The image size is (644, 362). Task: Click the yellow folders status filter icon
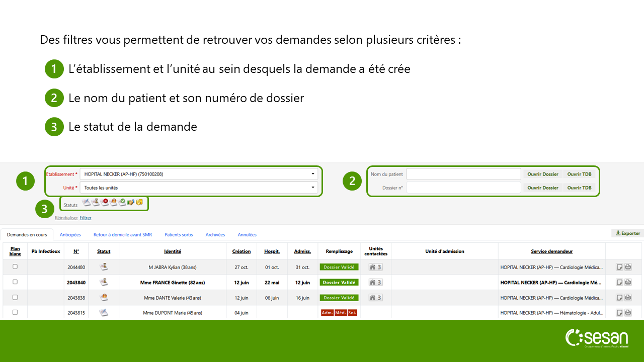139,202
